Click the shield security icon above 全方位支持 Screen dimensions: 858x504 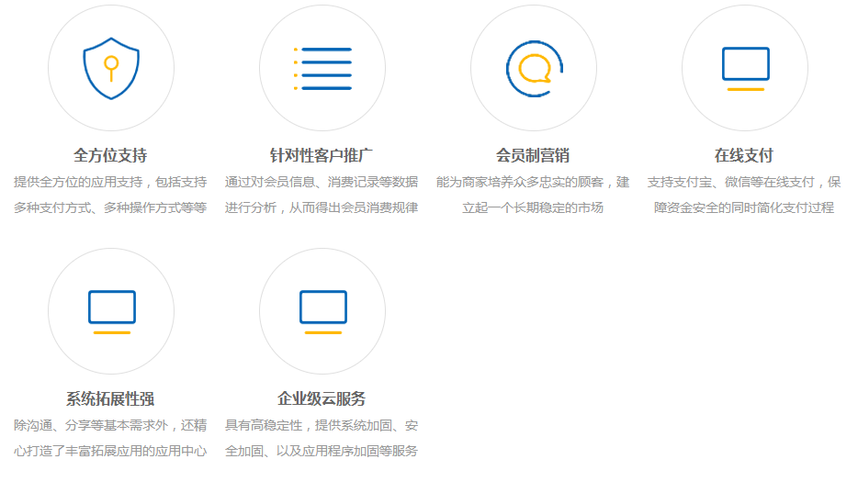tap(111, 68)
